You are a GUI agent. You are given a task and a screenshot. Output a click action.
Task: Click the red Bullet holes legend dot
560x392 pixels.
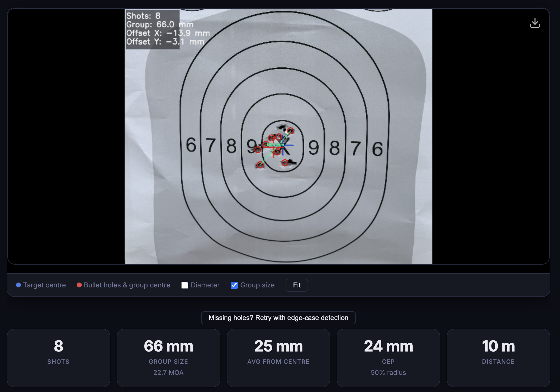79,285
